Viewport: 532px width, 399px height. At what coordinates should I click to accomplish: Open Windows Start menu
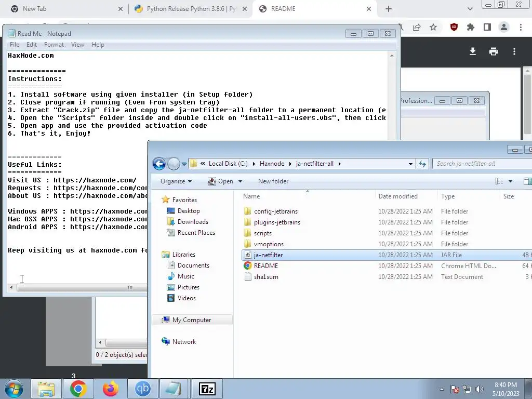(14, 389)
